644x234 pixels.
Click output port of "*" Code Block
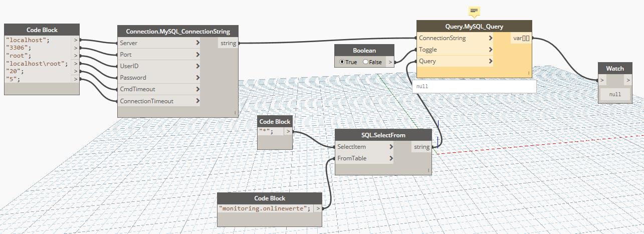tap(288, 131)
